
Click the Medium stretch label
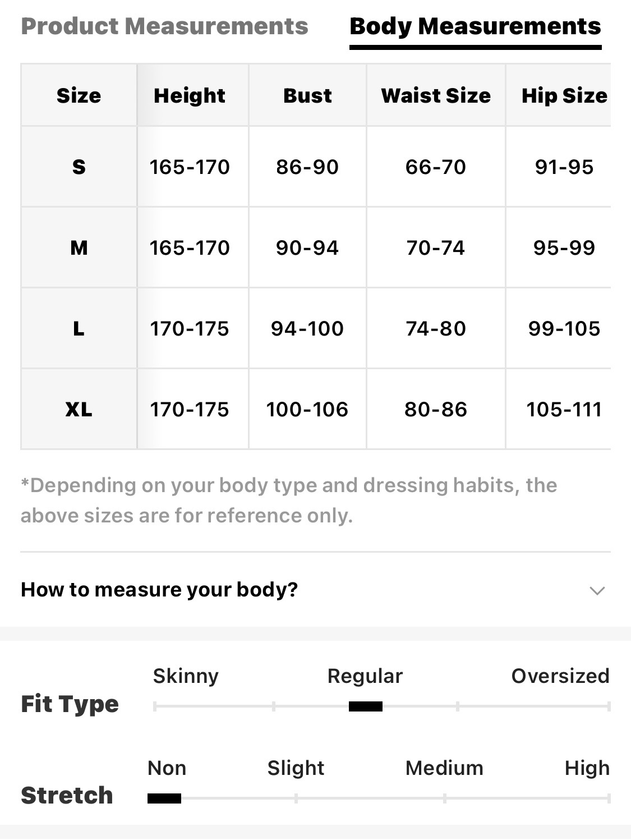[444, 768]
